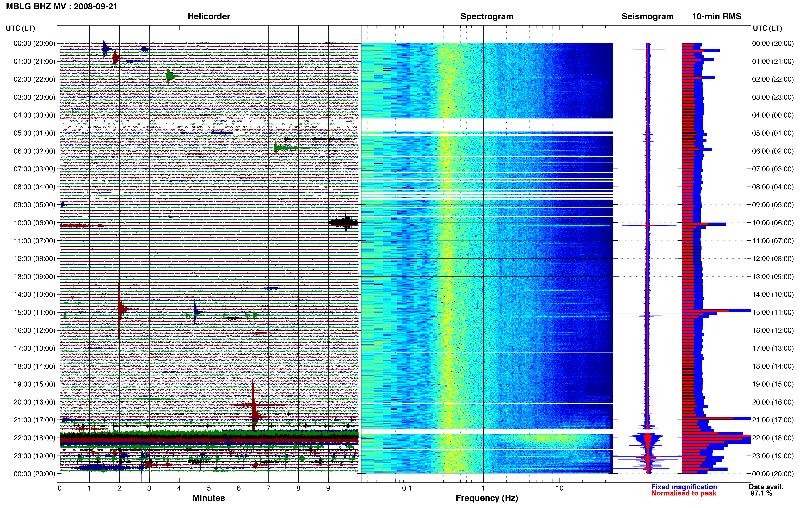
Task: Click the 0.1 tick on the frequency axis
Action: [x=407, y=488]
